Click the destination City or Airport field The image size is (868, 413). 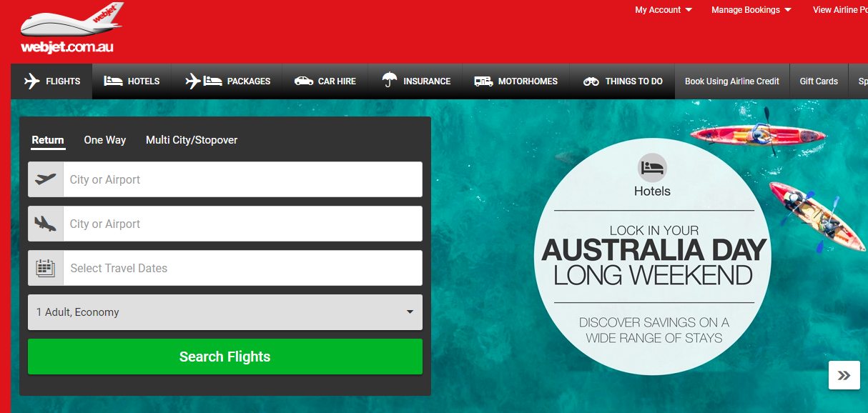coord(242,224)
